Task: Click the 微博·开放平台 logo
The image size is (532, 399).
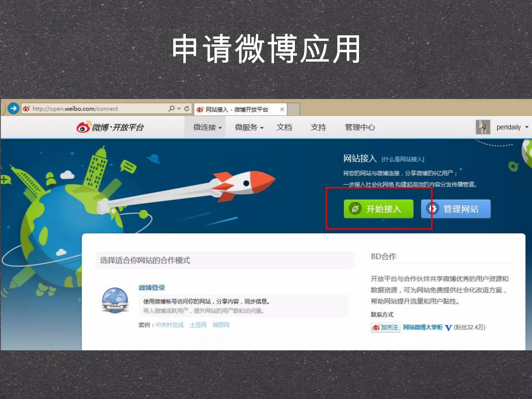Action: tap(110, 127)
